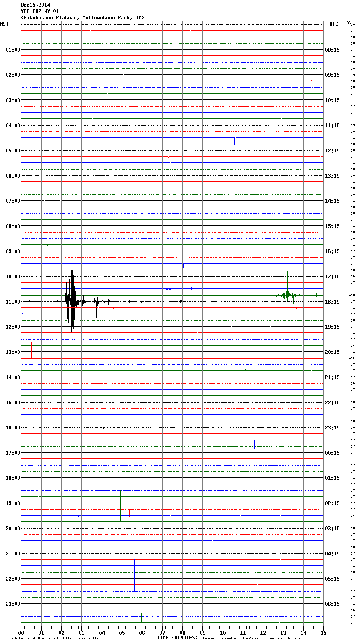Viewport: 357px width, 644px height.
Task: Click the "06" minute axis tick label
Action: pyautogui.click(x=142, y=633)
